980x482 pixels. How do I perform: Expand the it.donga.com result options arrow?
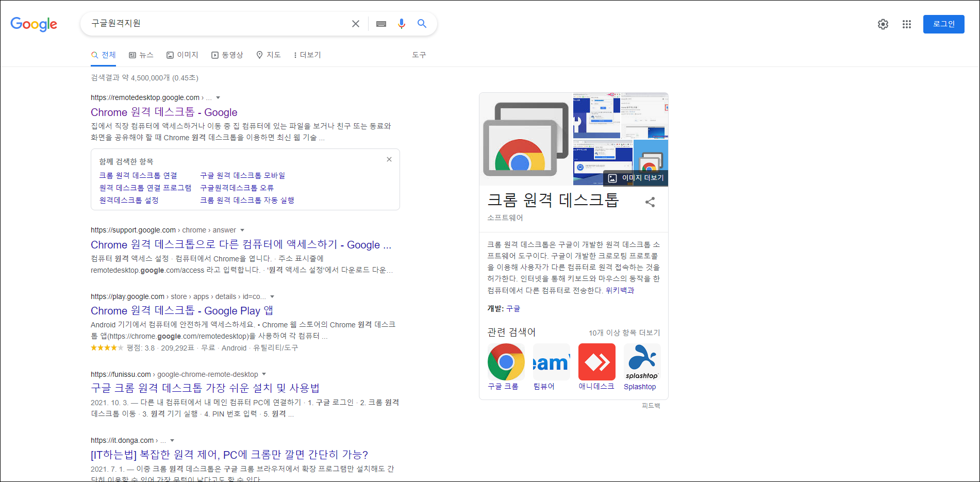point(172,440)
